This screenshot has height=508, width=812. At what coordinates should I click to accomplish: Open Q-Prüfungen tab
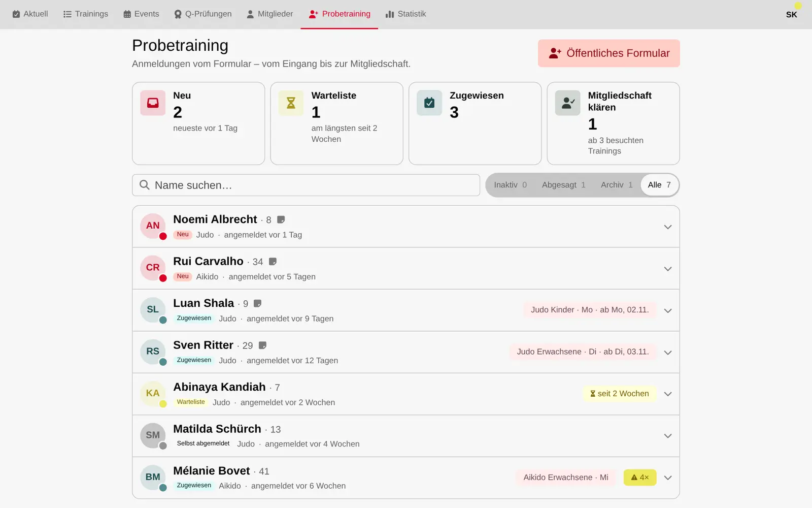[x=203, y=14]
